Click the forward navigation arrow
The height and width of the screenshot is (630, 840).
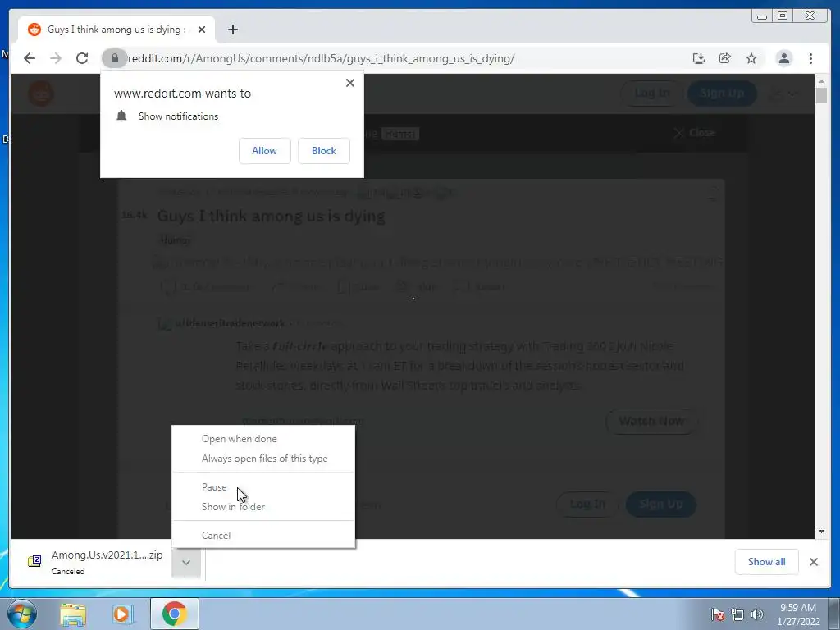(56, 58)
